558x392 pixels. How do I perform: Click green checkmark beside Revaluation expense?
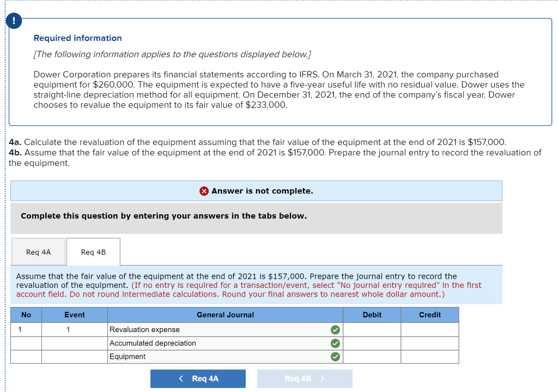[x=336, y=329]
